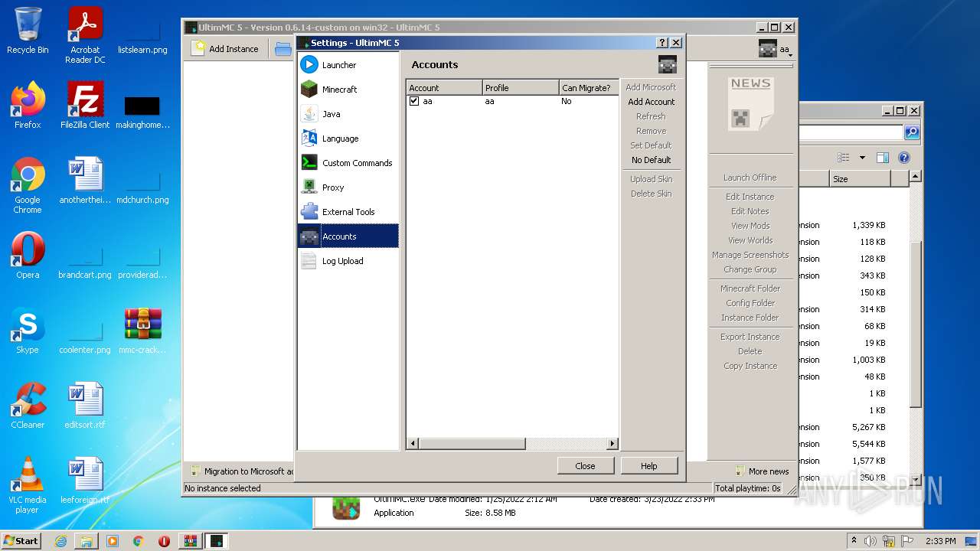Click the UltimMC taskbar icon
This screenshot has width=980, height=551.
click(217, 541)
